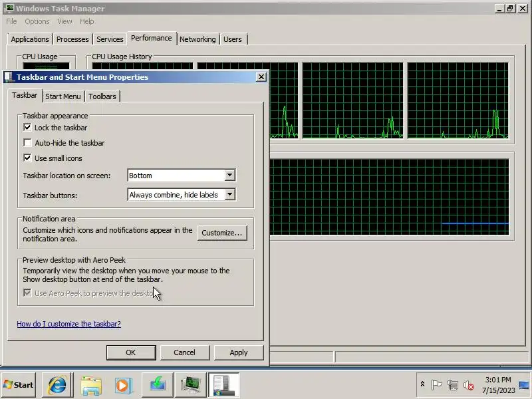Image resolution: width=532 pixels, height=399 pixels.
Task: Show hidden tray icons arrow
Action: pyautogui.click(x=422, y=384)
